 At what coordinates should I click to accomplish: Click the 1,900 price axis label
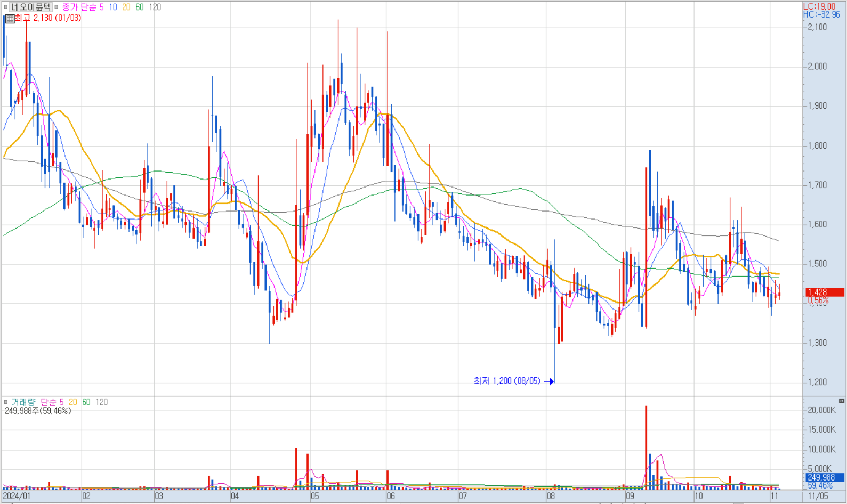tap(817, 106)
